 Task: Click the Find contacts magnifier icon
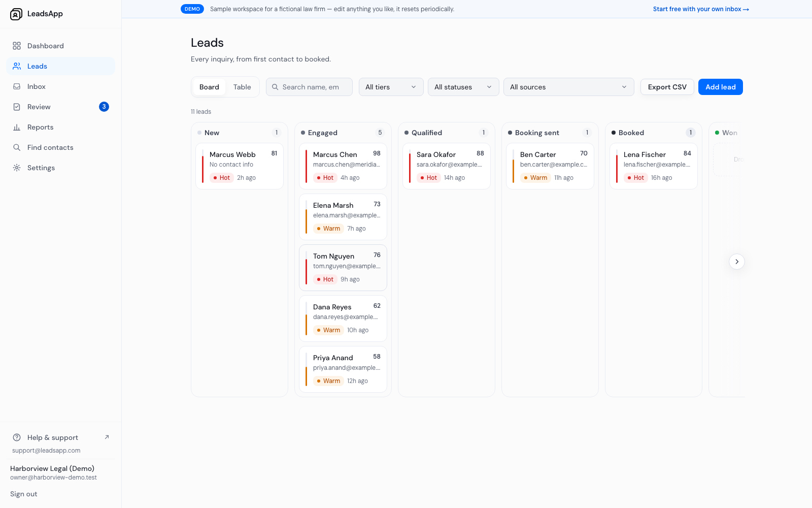click(17, 147)
